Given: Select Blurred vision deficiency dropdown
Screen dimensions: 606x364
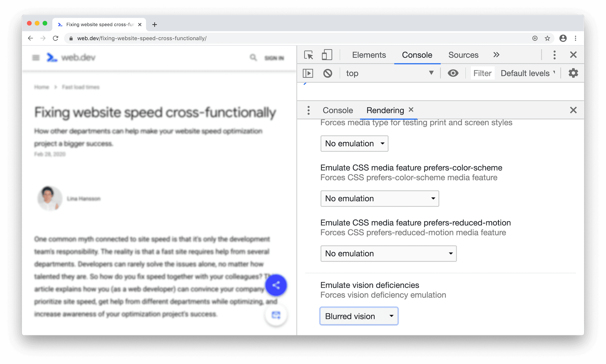Looking at the screenshot, I should [358, 316].
